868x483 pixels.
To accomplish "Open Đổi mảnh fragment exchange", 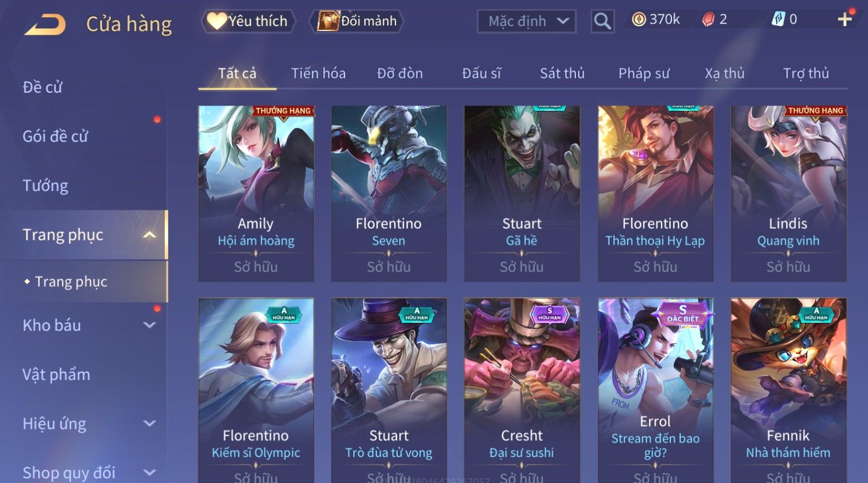I will pos(357,21).
